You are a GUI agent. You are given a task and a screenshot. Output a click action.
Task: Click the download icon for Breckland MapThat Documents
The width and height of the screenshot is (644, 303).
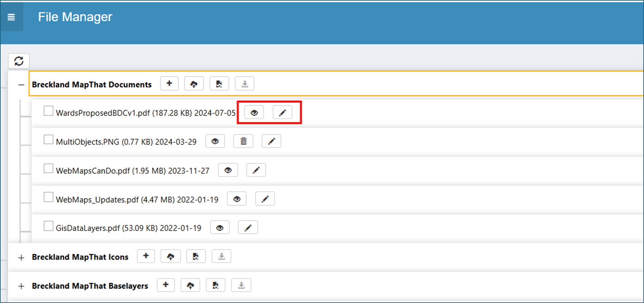(x=245, y=84)
